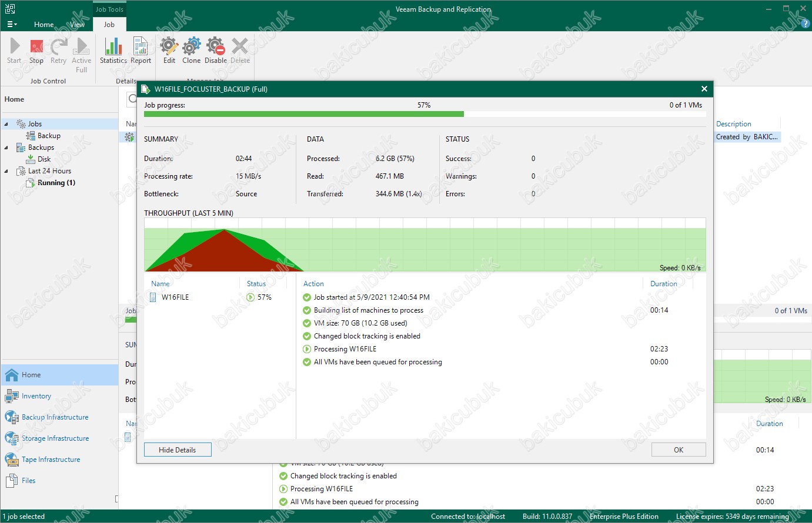Click the Action column header
812x523 pixels.
313,284
